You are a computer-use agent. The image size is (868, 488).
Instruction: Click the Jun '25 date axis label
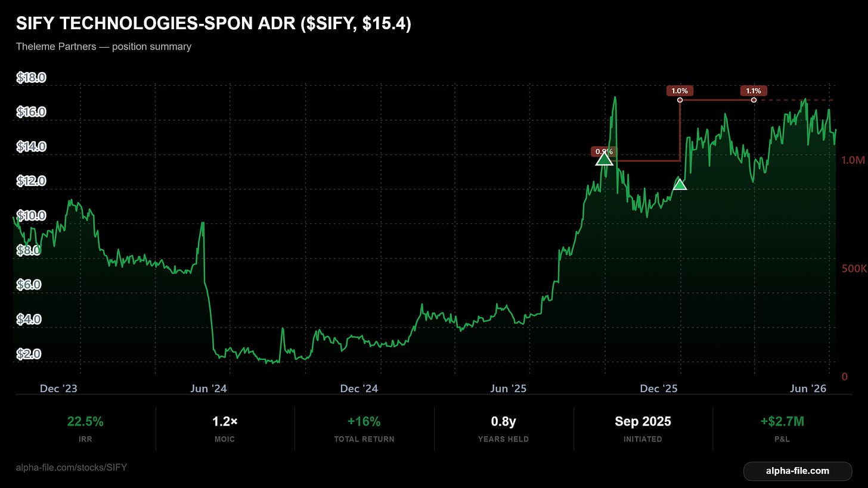[x=509, y=388]
